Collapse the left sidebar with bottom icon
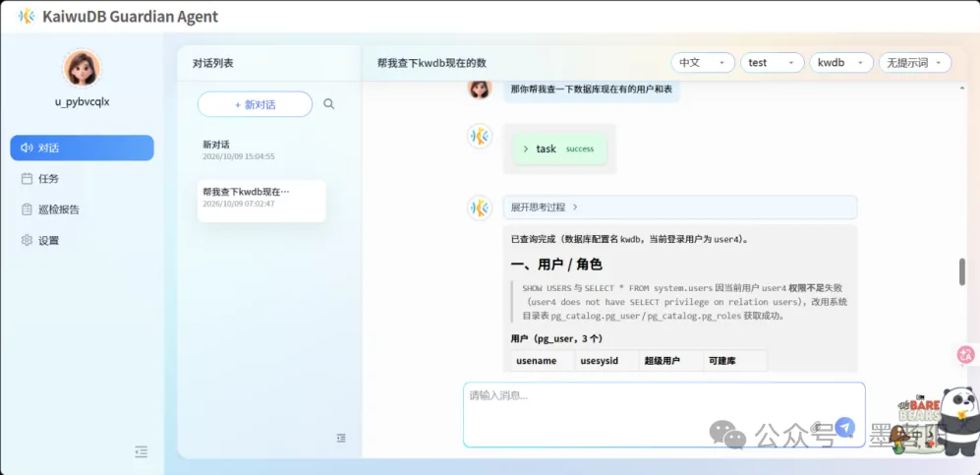 [142, 451]
